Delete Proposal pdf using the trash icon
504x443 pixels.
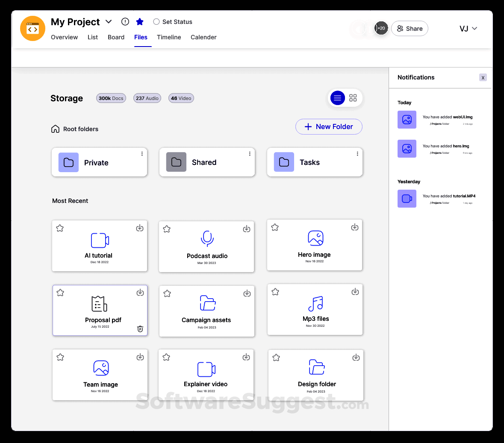click(140, 329)
